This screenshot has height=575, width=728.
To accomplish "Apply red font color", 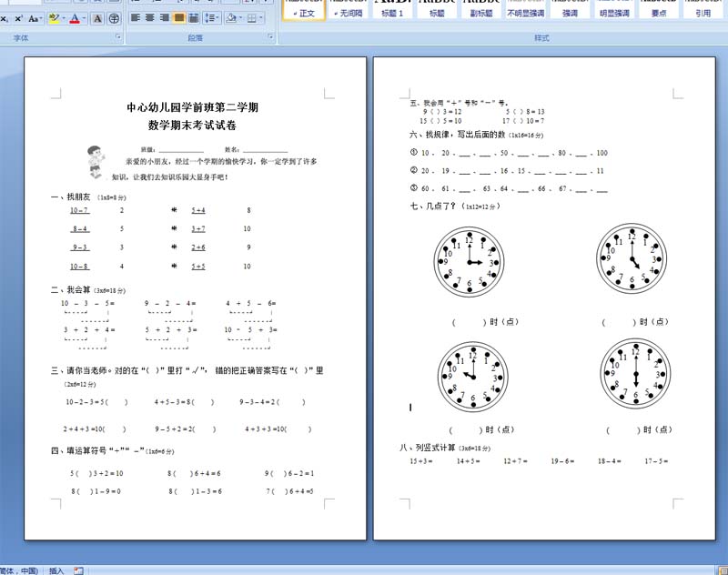I will tap(75, 18).
